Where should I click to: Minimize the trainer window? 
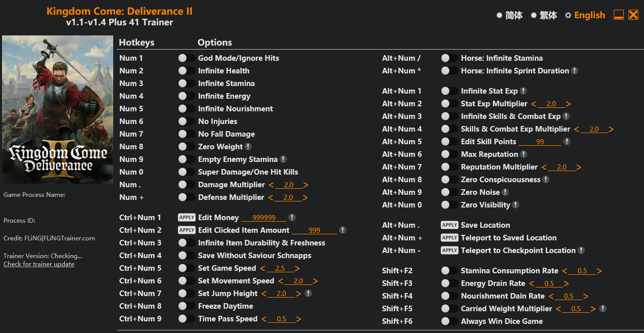click(619, 15)
